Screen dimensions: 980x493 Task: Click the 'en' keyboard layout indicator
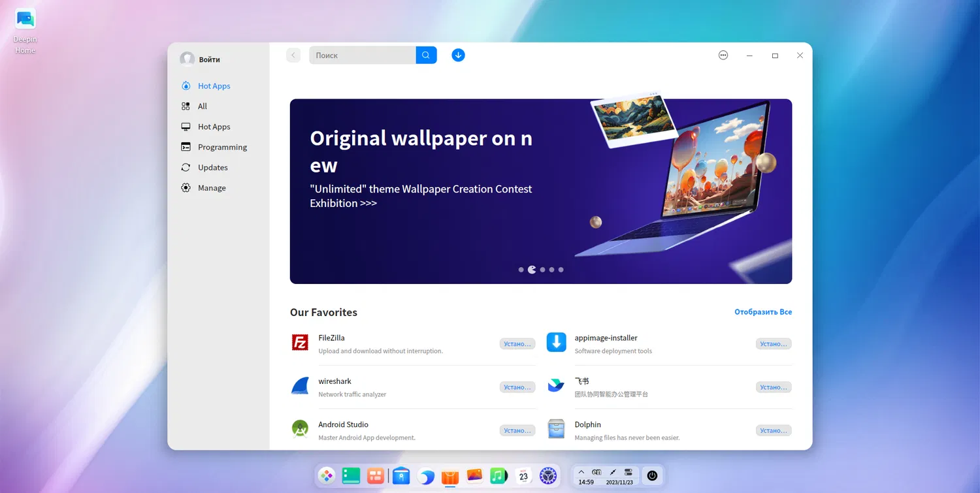click(x=596, y=471)
